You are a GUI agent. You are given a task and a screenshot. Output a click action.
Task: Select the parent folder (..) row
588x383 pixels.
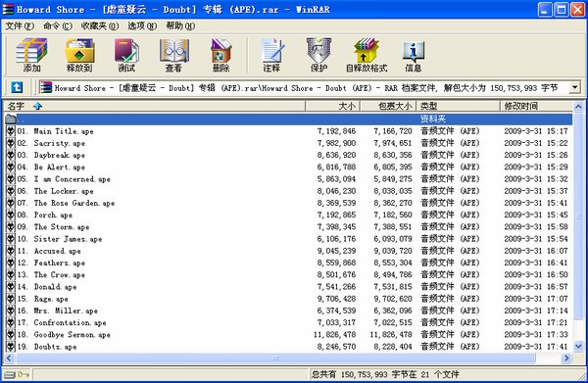click(288, 120)
